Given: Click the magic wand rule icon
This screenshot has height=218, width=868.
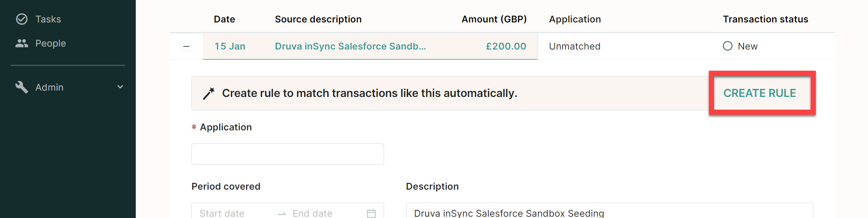Looking at the screenshot, I should pyautogui.click(x=209, y=93).
